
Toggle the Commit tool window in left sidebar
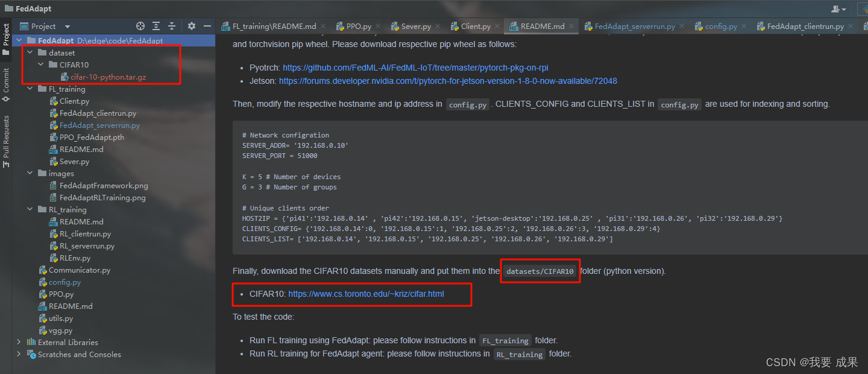tap(6, 83)
